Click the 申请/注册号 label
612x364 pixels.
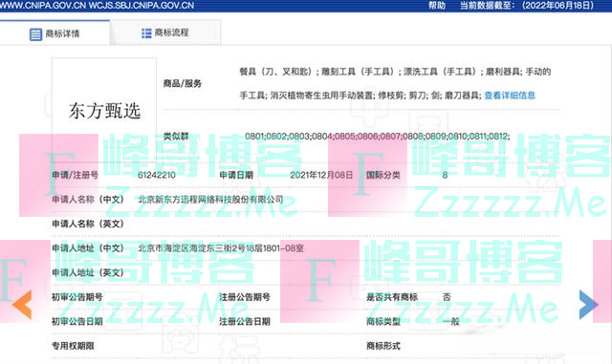click(75, 175)
